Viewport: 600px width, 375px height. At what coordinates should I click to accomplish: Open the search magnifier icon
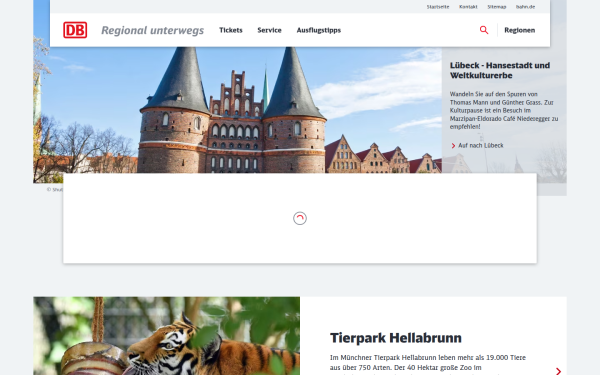pos(484,30)
